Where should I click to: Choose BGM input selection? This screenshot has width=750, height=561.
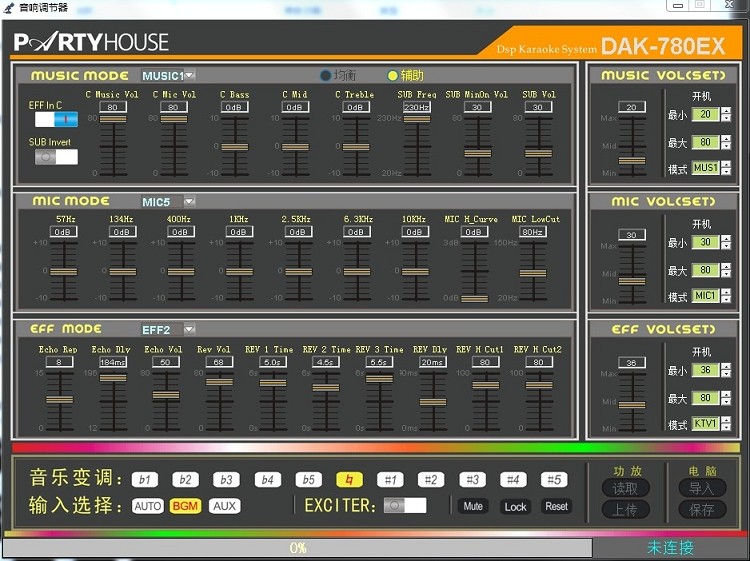(185, 506)
